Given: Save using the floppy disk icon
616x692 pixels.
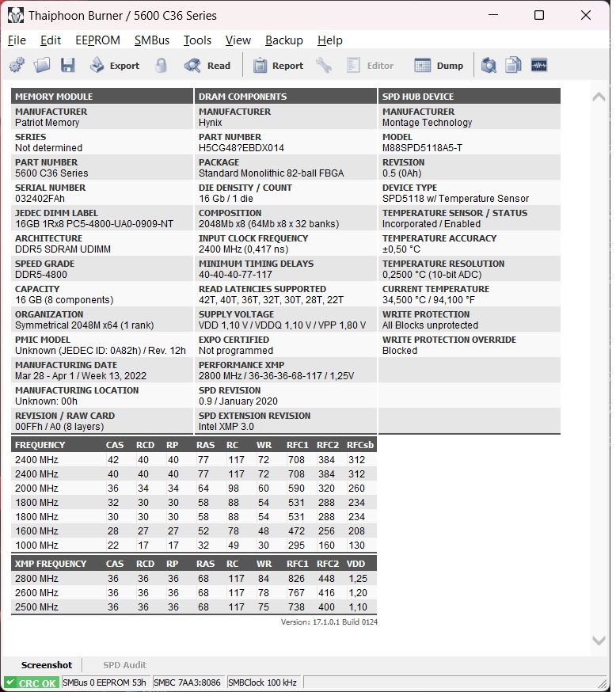Looking at the screenshot, I should pyautogui.click(x=67, y=65).
